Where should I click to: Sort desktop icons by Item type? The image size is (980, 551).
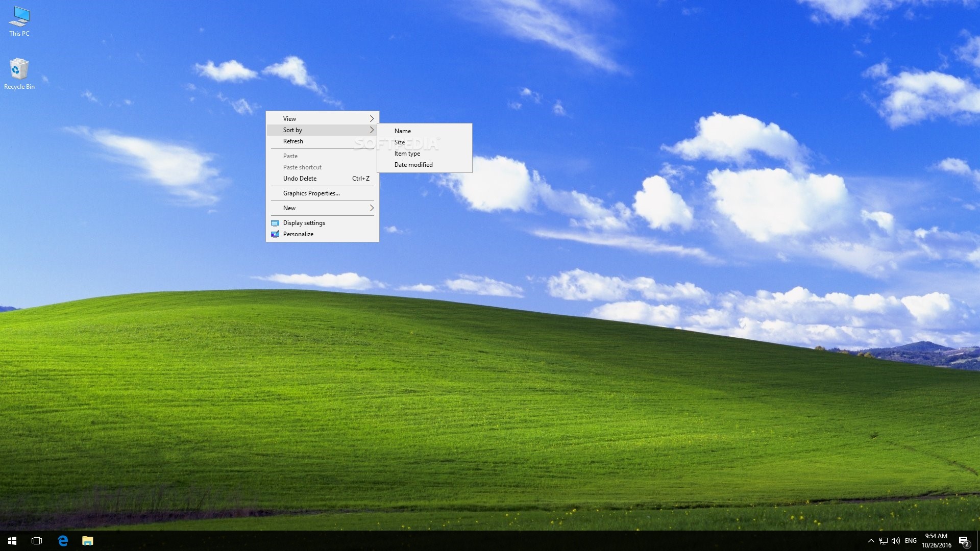point(425,154)
